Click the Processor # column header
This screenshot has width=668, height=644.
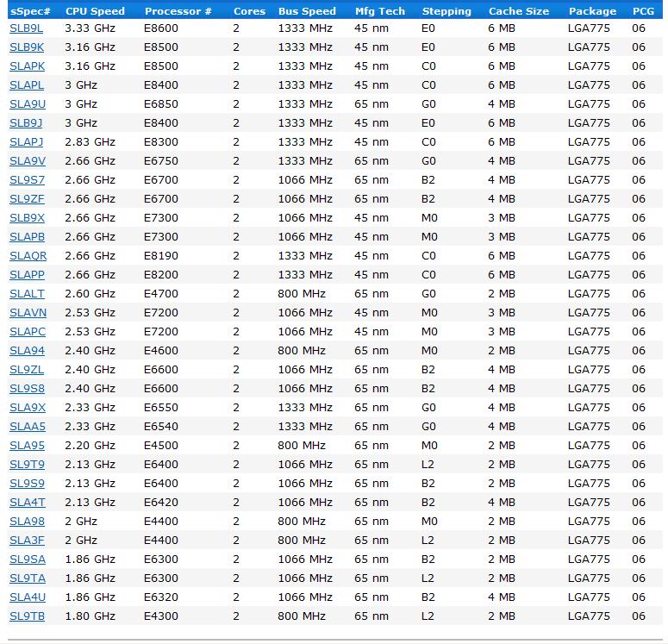tap(178, 11)
